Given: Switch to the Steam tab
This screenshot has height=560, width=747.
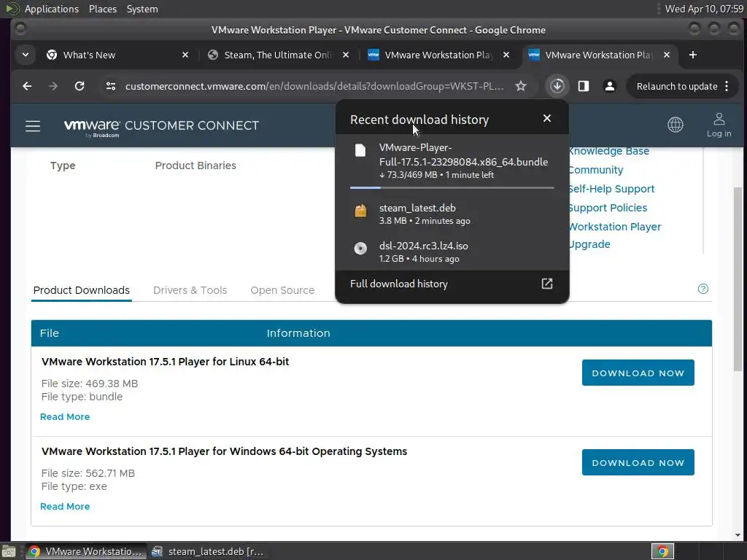Looking at the screenshot, I should pos(279,55).
